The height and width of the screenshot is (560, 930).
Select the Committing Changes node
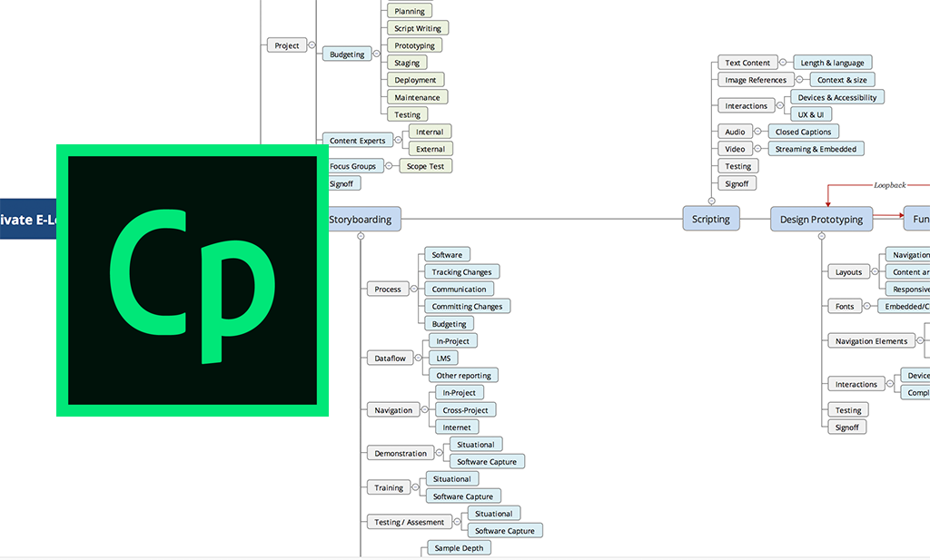point(468,306)
